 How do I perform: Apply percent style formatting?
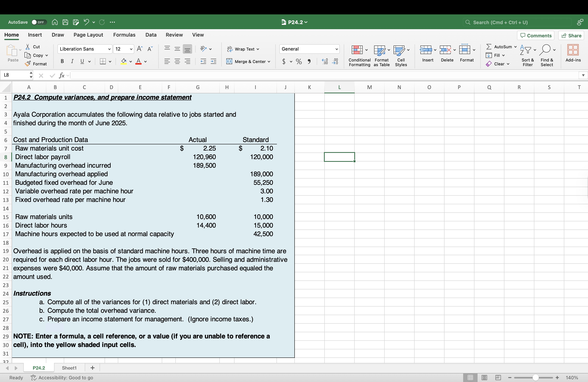tap(298, 61)
